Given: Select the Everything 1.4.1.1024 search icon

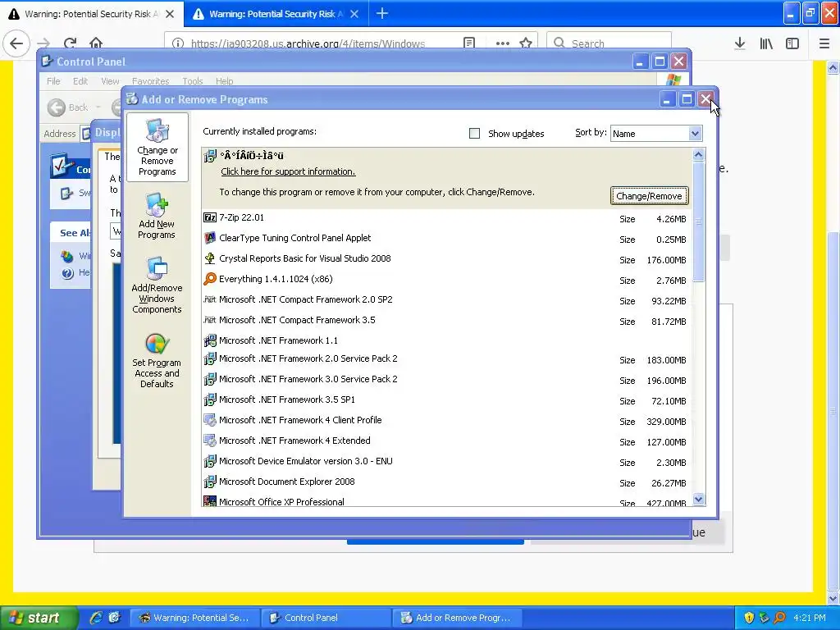Looking at the screenshot, I should [210, 279].
